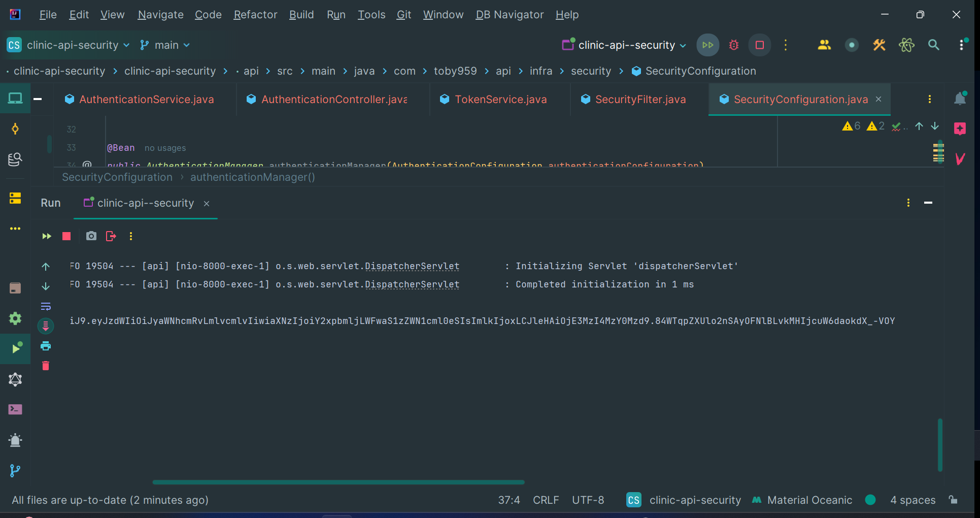Open the DB Navigator menu
Screen dimensions: 980x518
[x=510, y=15]
